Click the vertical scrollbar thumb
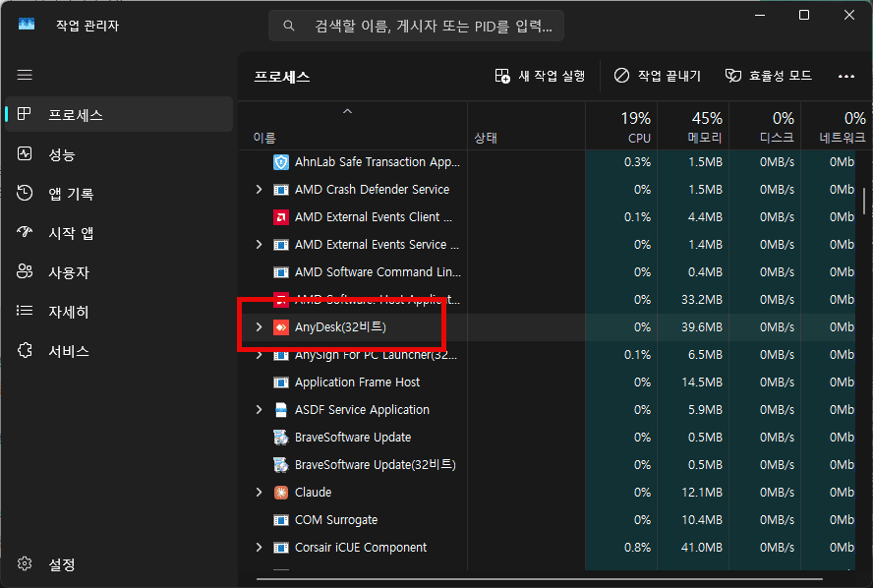Image resolution: width=873 pixels, height=588 pixels. point(864,201)
